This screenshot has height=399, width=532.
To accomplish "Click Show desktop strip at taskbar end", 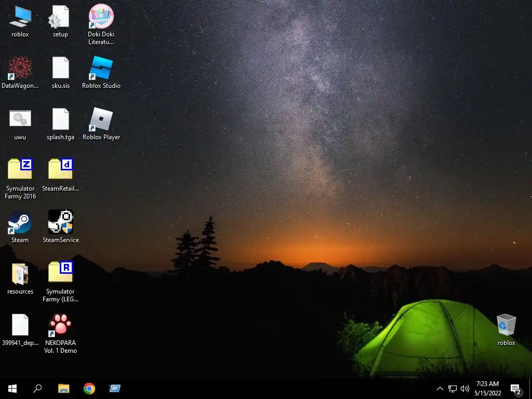I will (530, 389).
